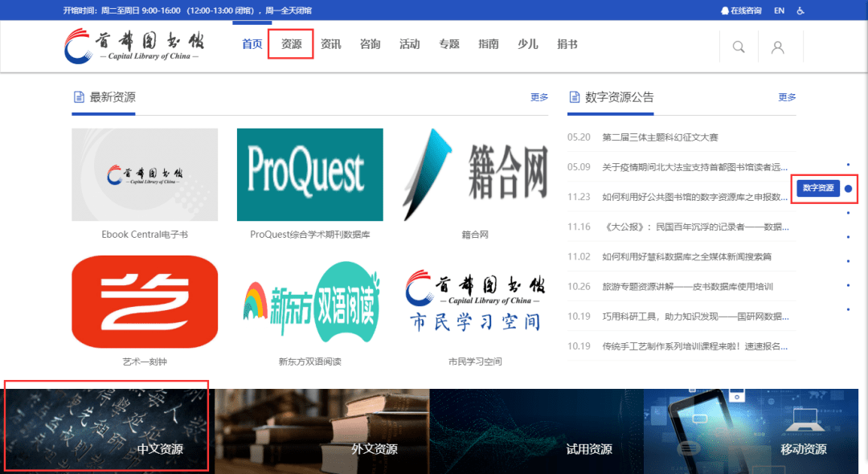The height and width of the screenshot is (474, 868).
Task: Click the 籍合网 resource logo
Action: (475, 174)
